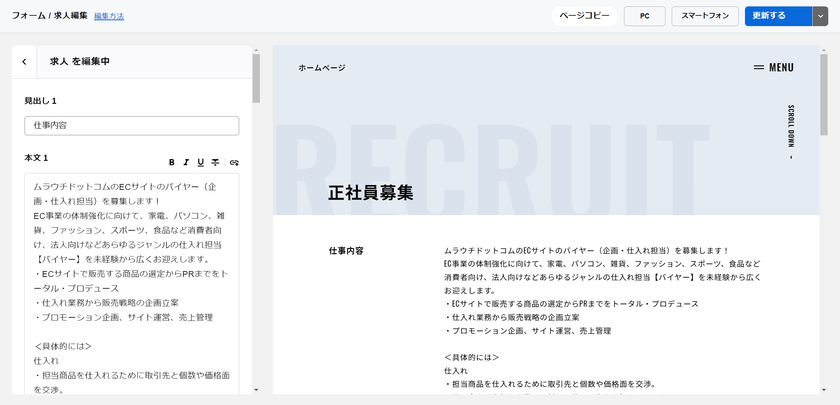Expand the dropdown arrow beside 更新する
Image resolution: width=840 pixels, height=405 pixels.
coord(820,16)
